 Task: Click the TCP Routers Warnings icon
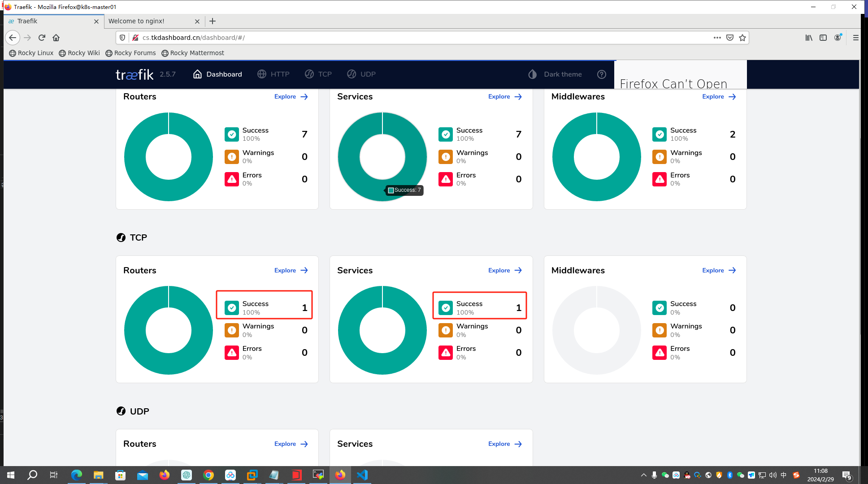tap(232, 330)
